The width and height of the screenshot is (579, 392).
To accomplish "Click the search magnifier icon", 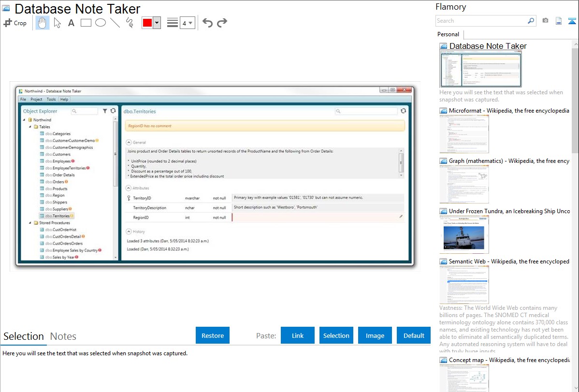I will coord(531,21).
